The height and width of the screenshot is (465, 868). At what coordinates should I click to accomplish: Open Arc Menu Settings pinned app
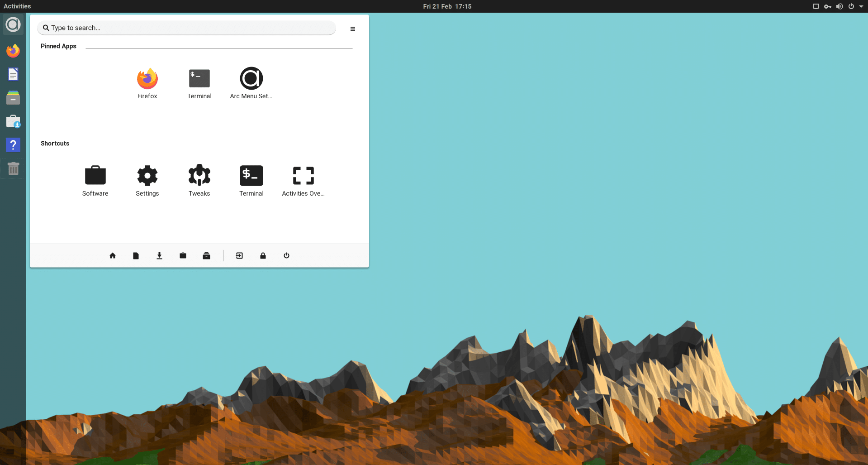click(251, 84)
